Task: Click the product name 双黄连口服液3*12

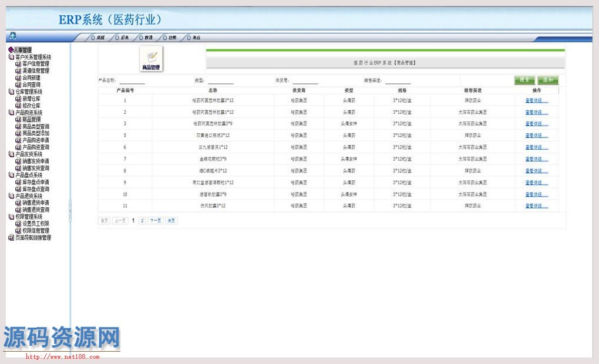Action: coord(213,136)
